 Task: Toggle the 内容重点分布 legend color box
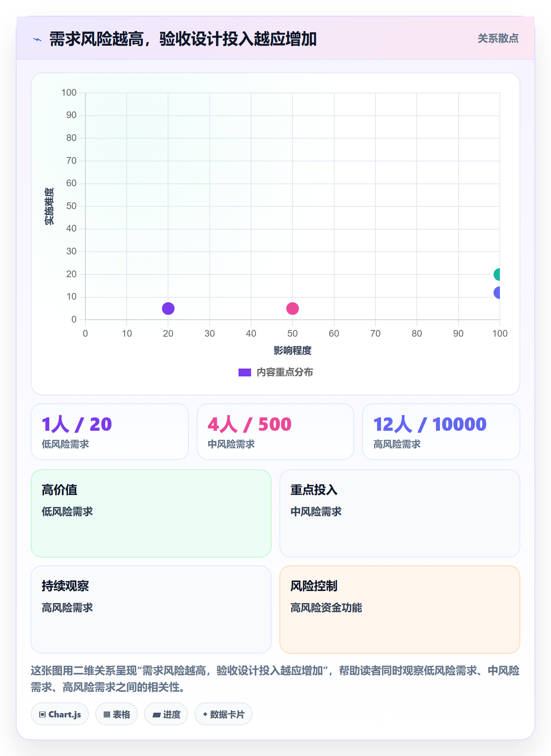[x=244, y=372]
